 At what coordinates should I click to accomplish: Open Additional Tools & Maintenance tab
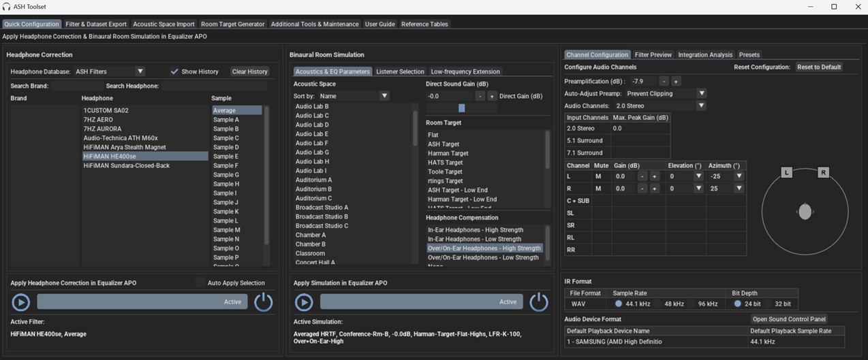(315, 24)
